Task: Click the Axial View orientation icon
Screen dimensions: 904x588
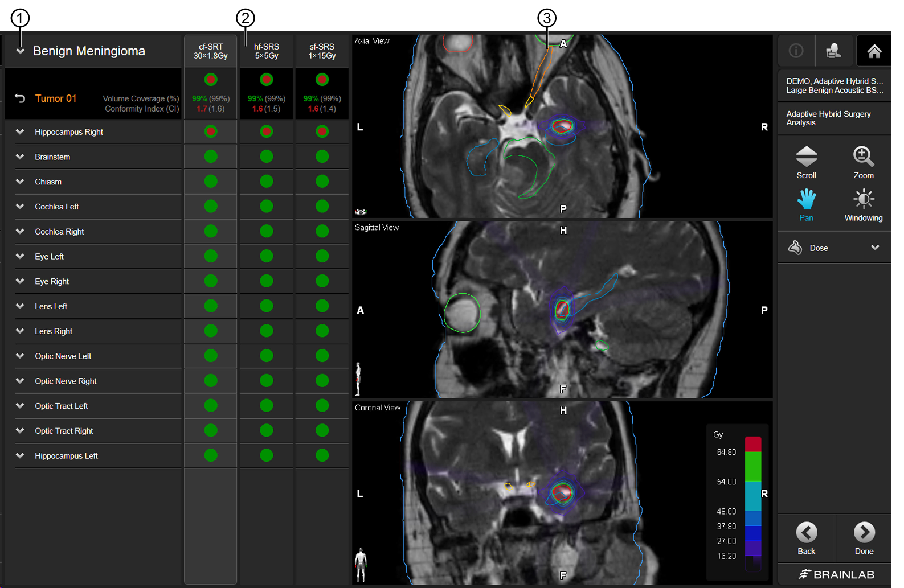Action: click(361, 212)
